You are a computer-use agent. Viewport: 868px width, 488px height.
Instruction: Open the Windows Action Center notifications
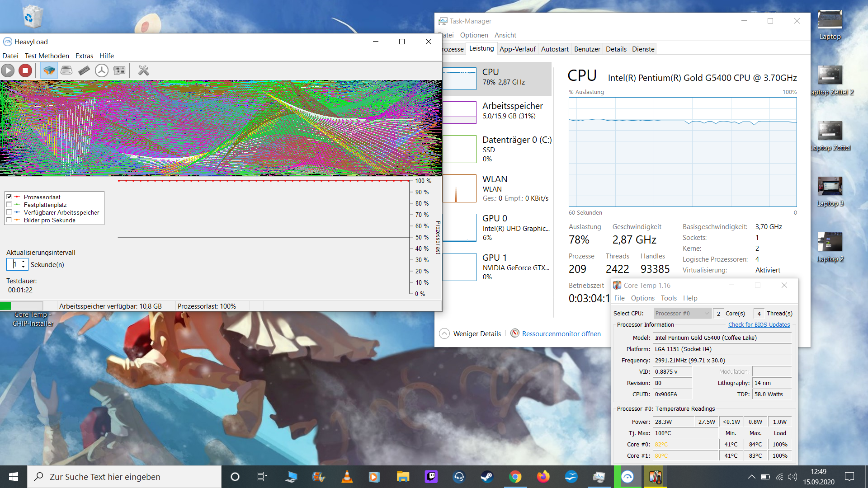(849, 477)
